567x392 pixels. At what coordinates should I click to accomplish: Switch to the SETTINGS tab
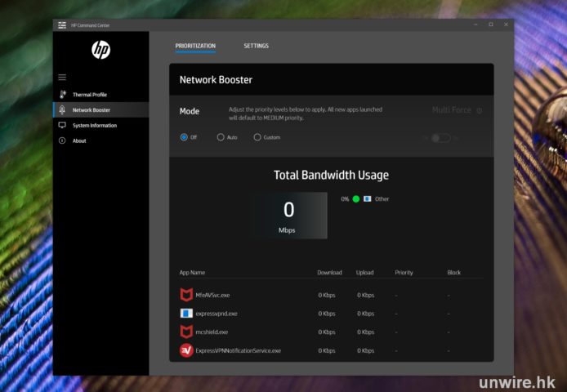pos(256,46)
